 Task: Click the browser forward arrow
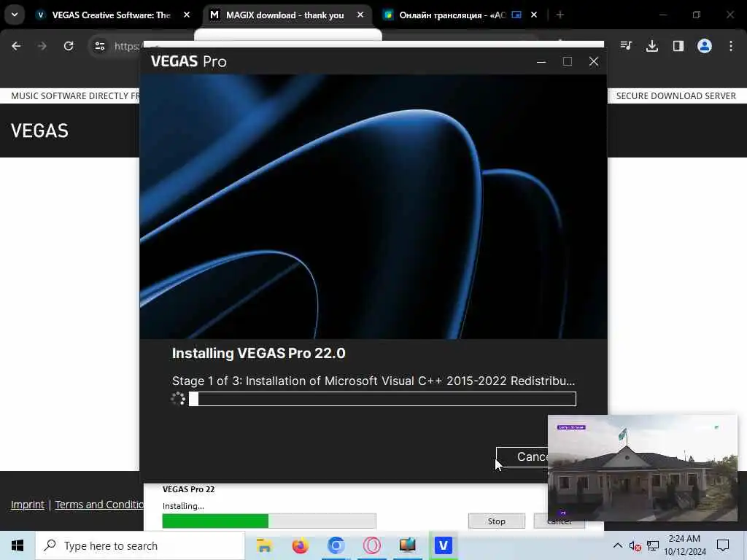coord(42,46)
